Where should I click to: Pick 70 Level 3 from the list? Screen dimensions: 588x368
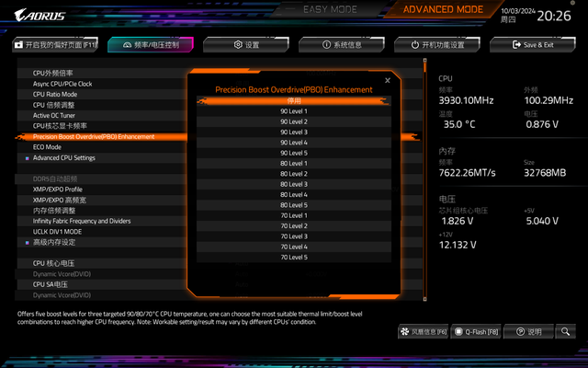click(x=294, y=236)
